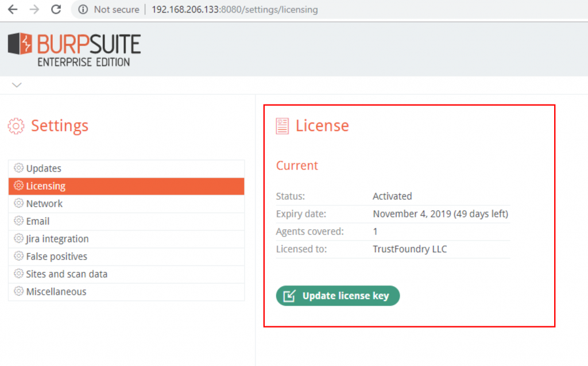Viewport: 588px width, 366px height.
Task: Open the Miscellaneous settings page
Action: [56, 292]
